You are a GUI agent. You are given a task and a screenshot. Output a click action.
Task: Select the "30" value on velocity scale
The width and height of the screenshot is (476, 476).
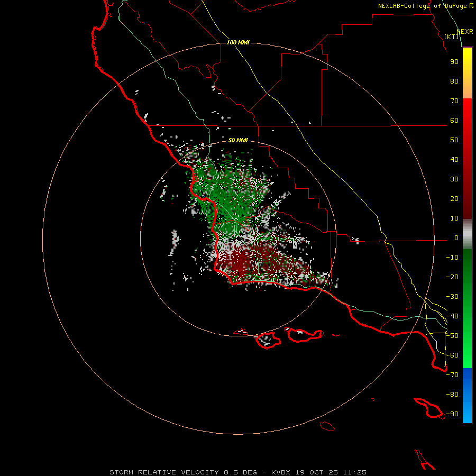tap(454, 179)
